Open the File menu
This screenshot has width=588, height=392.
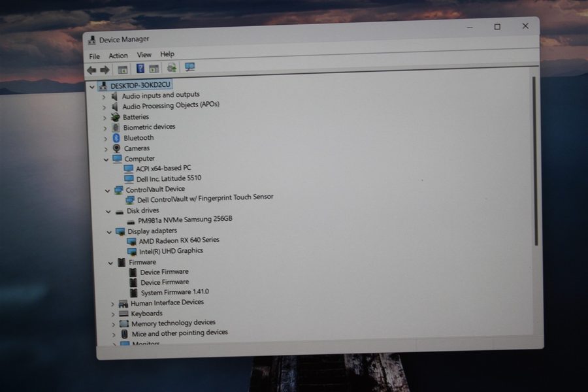[x=95, y=56]
